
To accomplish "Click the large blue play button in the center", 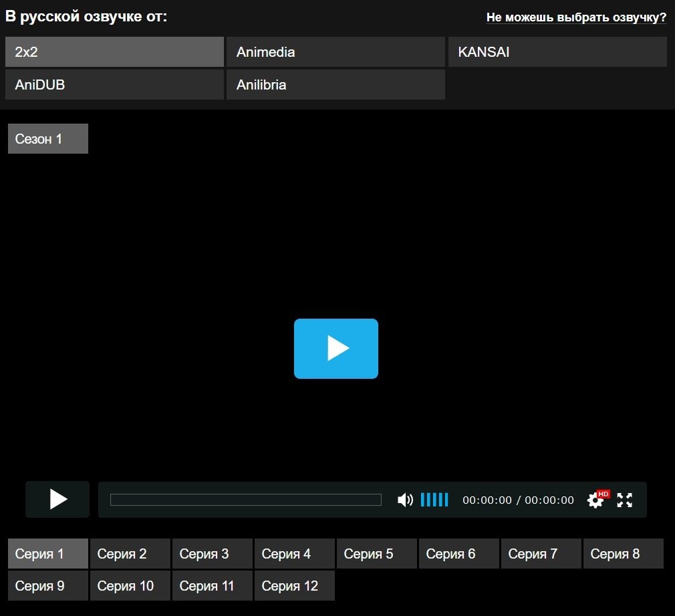I will point(335,349).
